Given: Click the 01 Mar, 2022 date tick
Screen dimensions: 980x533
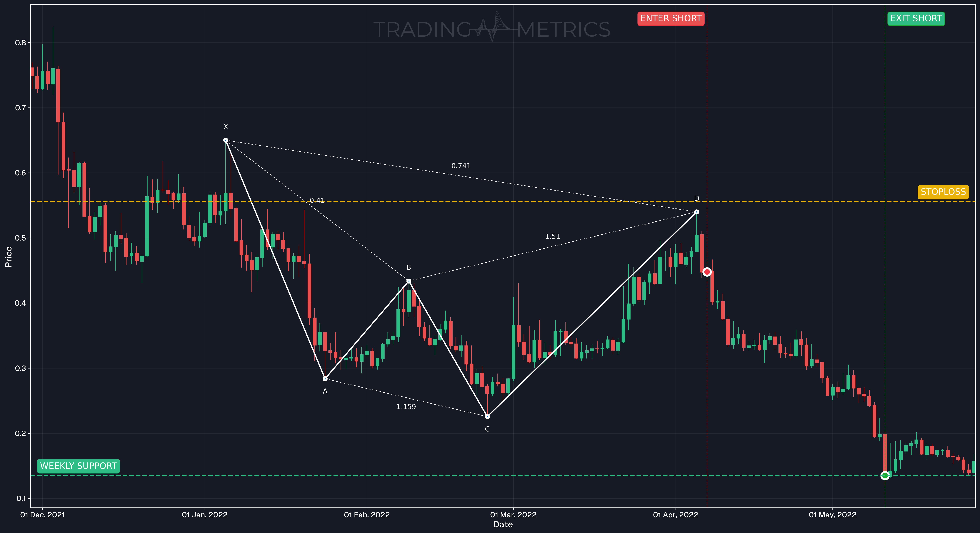Looking at the screenshot, I should coord(513,515).
